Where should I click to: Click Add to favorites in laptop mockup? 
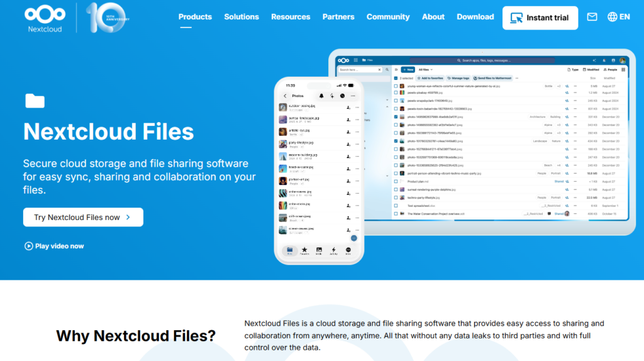(430, 78)
